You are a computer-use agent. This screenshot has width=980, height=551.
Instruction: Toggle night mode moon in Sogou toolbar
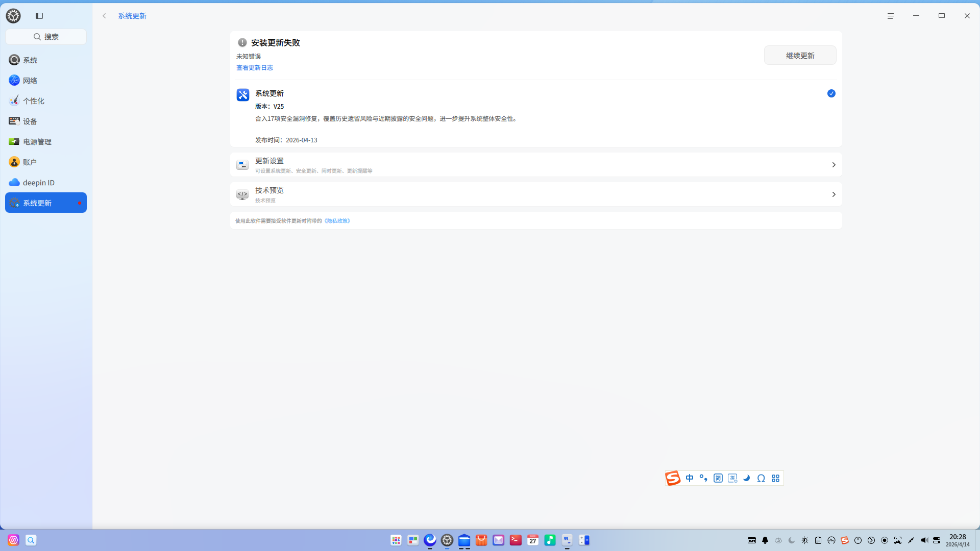[x=746, y=478]
